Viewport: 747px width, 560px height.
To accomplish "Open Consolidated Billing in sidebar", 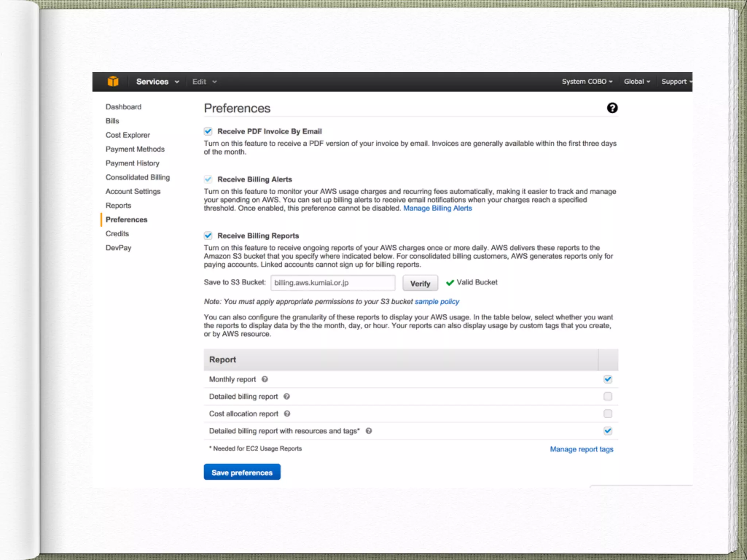I will point(138,177).
